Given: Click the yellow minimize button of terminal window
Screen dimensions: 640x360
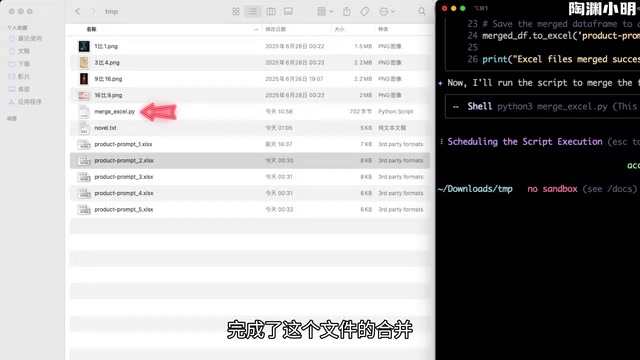Looking at the screenshot, I should click(453, 8).
